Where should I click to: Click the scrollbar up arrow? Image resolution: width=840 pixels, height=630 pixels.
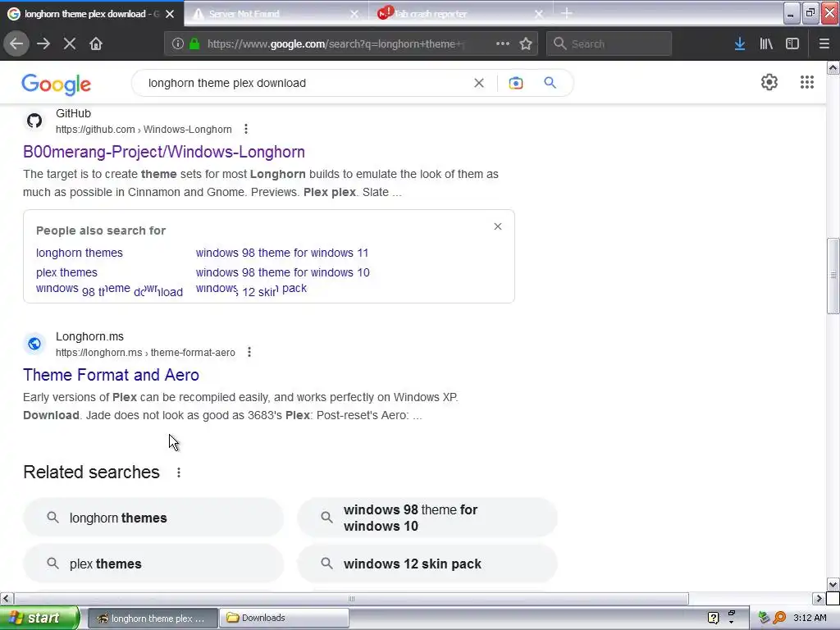click(833, 67)
